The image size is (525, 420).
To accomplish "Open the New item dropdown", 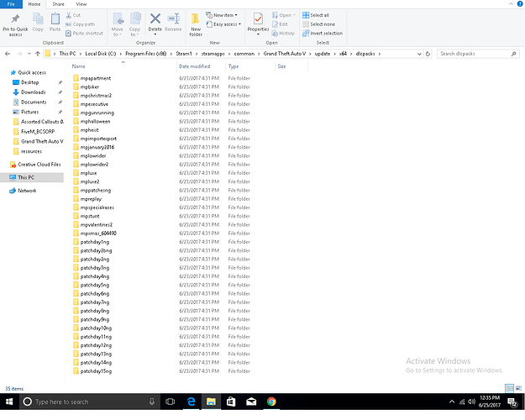I will click(222, 15).
